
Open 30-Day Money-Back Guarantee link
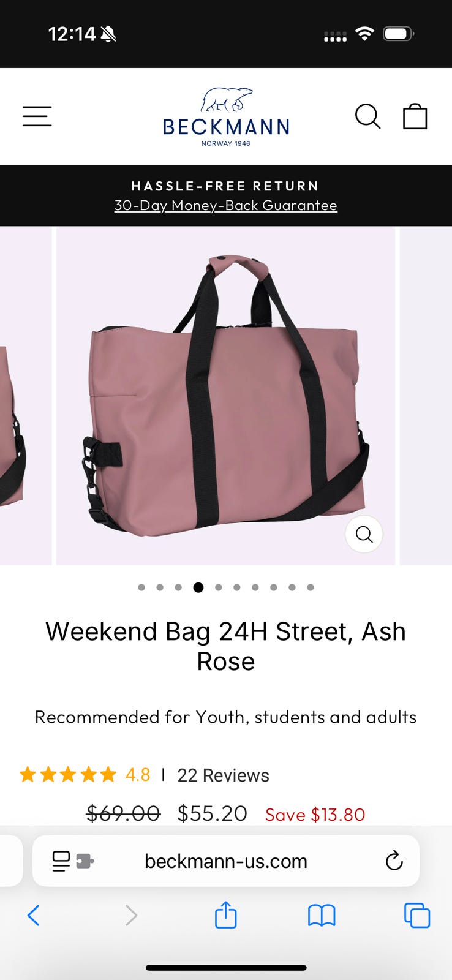click(225, 205)
